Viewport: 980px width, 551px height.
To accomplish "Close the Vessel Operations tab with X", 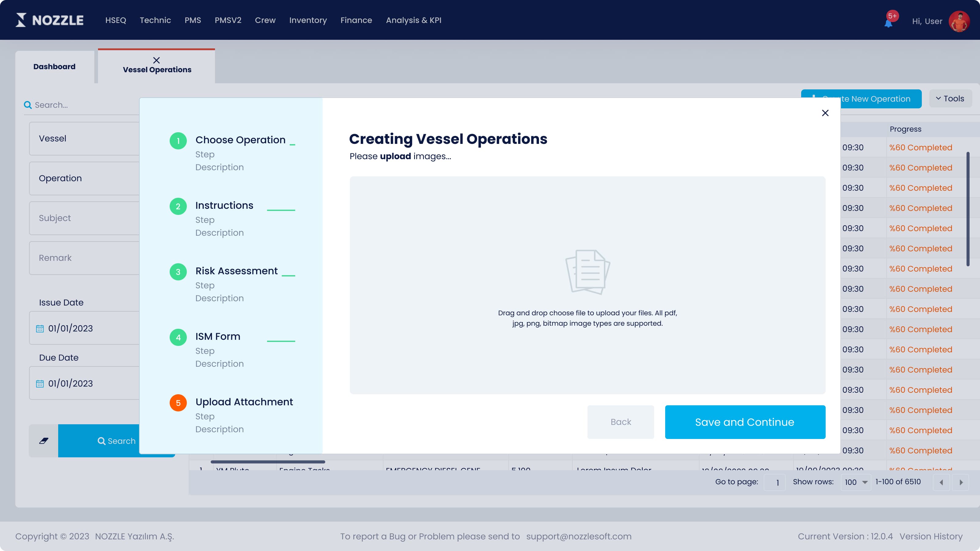I will 156,60.
